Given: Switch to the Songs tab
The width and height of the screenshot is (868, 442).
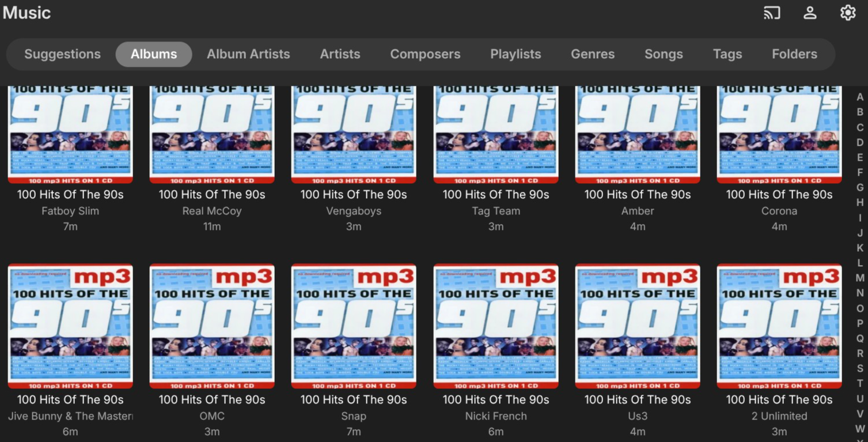Looking at the screenshot, I should point(664,54).
